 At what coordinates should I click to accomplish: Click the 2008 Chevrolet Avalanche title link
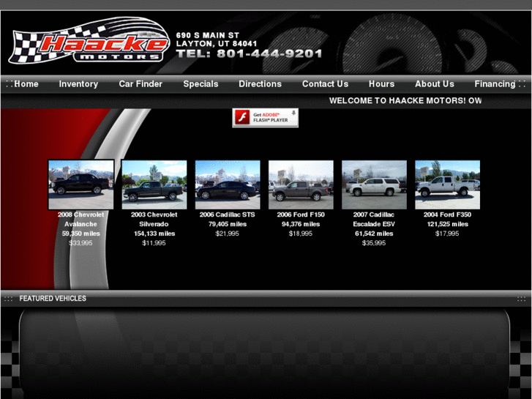pyautogui.click(x=80, y=220)
